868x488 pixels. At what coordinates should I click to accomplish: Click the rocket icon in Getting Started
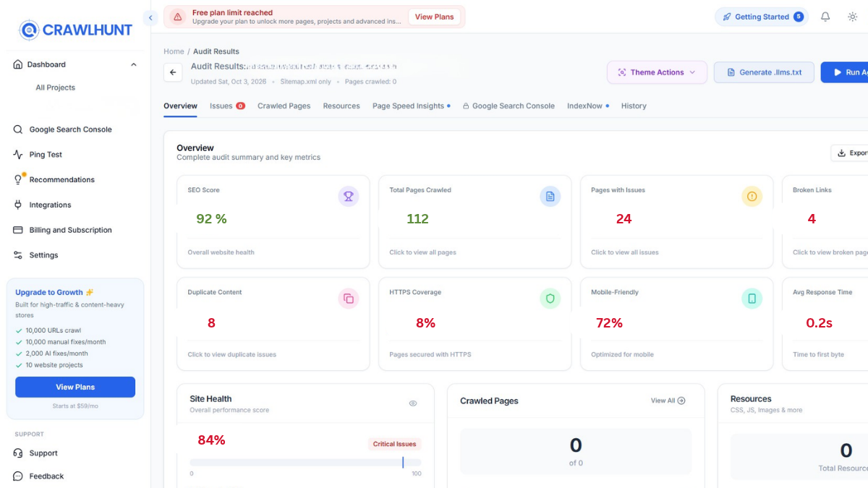726,17
